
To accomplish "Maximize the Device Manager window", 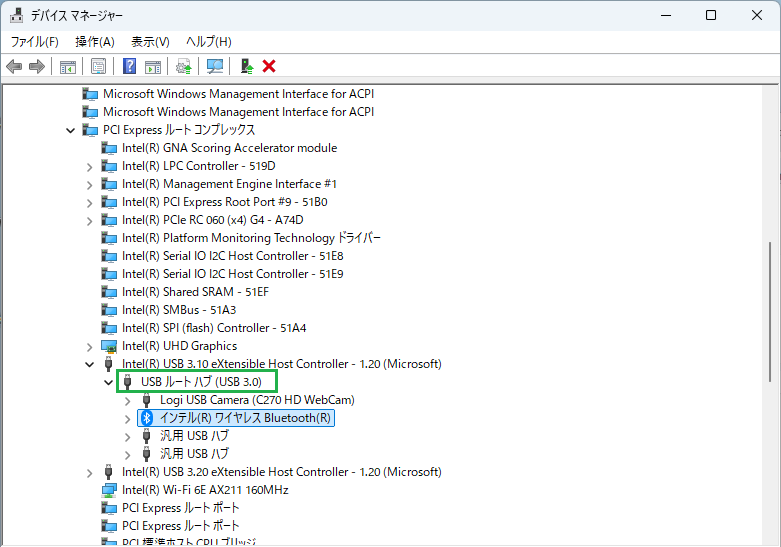I will pos(711,15).
